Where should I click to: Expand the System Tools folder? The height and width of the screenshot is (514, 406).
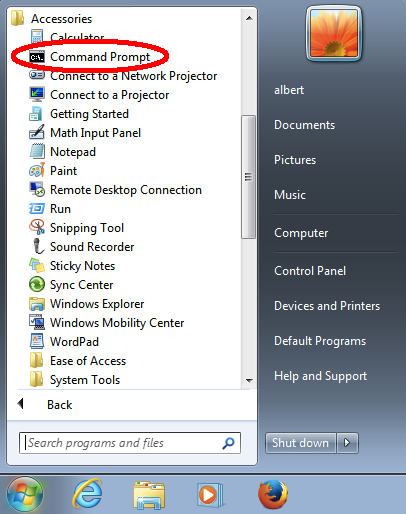[75, 380]
